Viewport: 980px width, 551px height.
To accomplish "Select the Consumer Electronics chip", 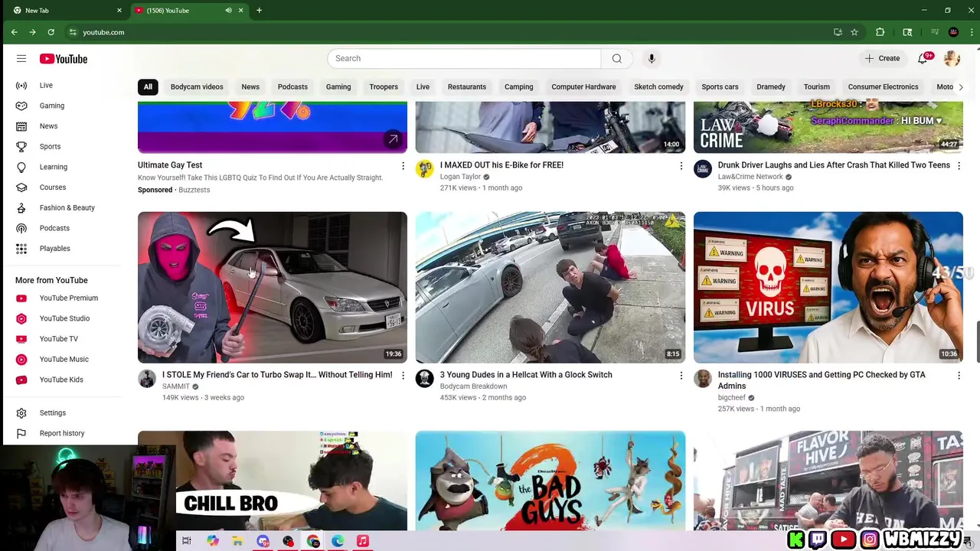I will [883, 86].
